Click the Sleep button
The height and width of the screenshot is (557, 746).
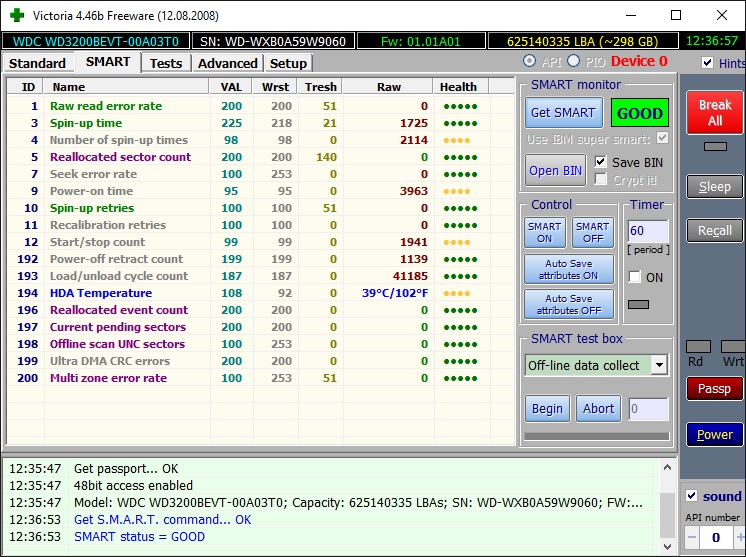pyautogui.click(x=715, y=186)
